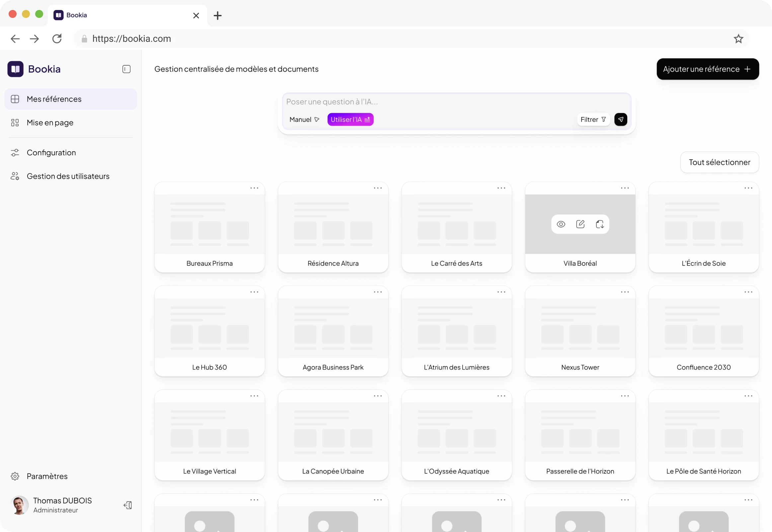Collapse the sidebar with the panel icon
This screenshot has width=772, height=532.
[126, 69]
